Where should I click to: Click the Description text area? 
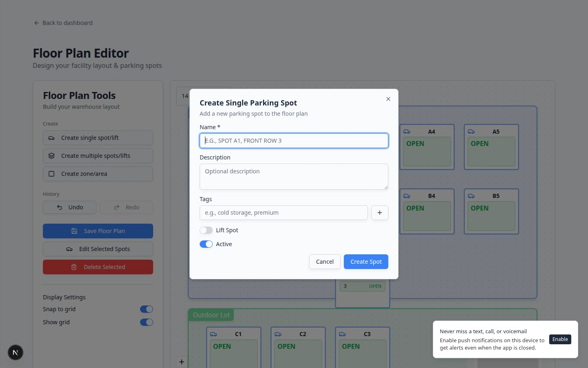(x=294, y=177)
